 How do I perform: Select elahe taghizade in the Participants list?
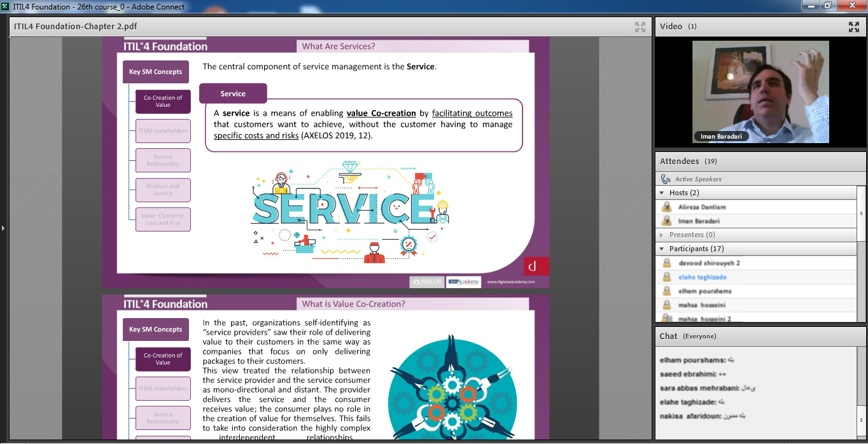coord(702,277)
